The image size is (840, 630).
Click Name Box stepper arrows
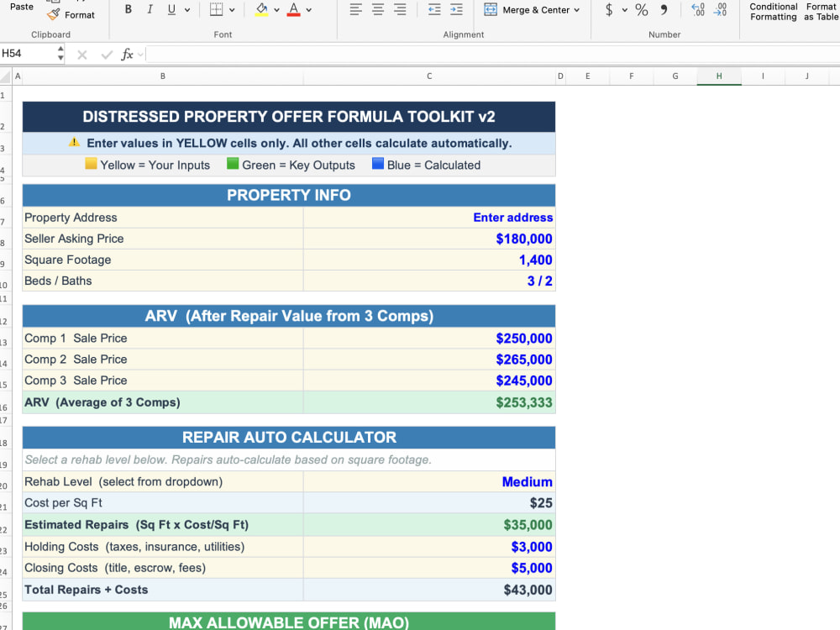click(x=60, y=53)
